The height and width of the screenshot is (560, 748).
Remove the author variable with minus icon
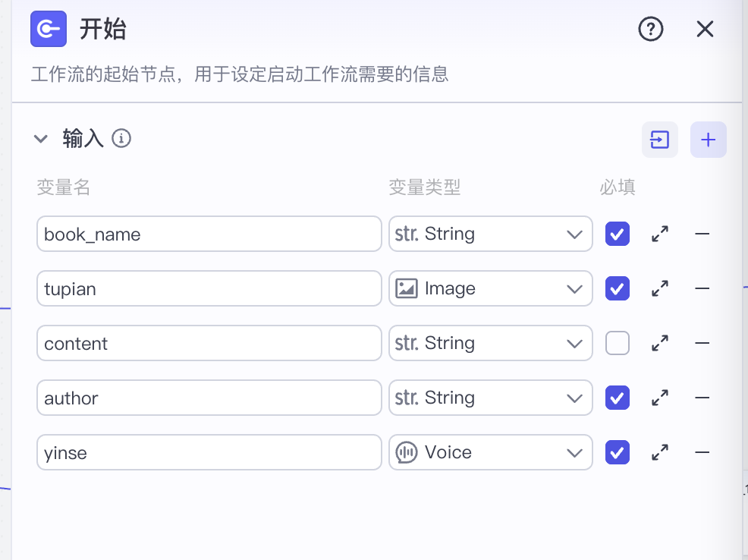pyautogui.click(x=702, y=398)
